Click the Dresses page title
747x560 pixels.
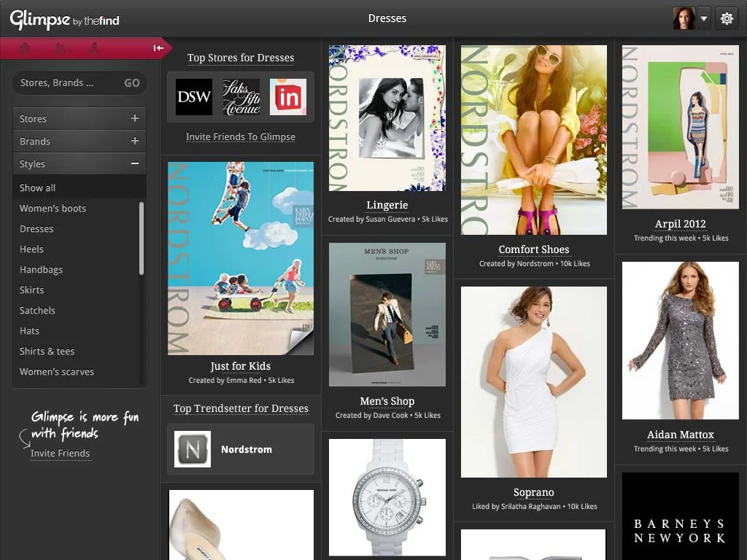(387, 18)
